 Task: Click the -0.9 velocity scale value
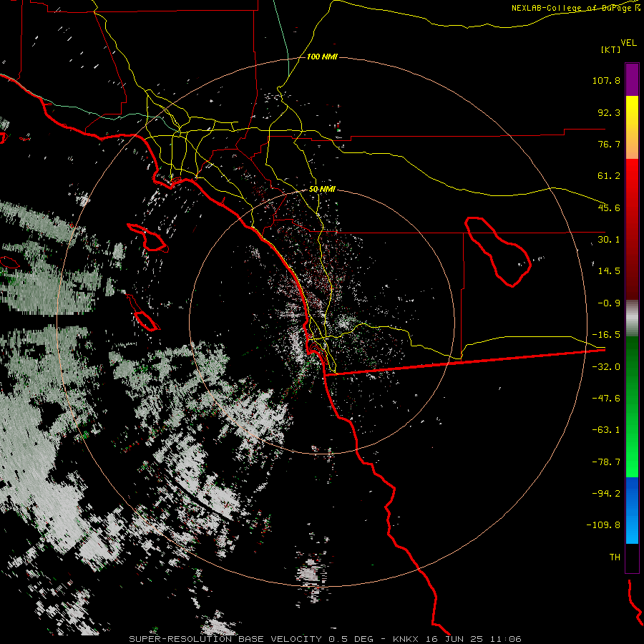click(x=609, y=303)
